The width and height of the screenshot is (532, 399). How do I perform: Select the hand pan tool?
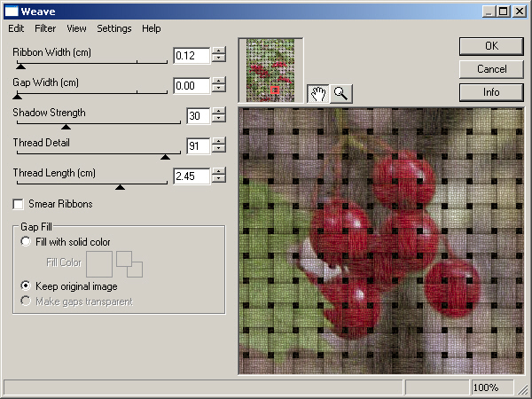pos(318,93)
